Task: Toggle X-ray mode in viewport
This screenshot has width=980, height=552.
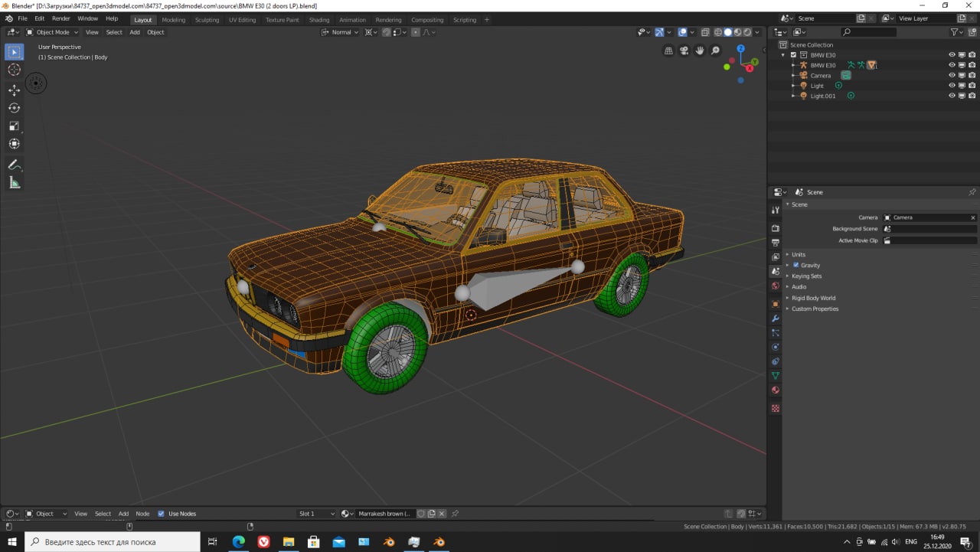Action: pos(705,32)
